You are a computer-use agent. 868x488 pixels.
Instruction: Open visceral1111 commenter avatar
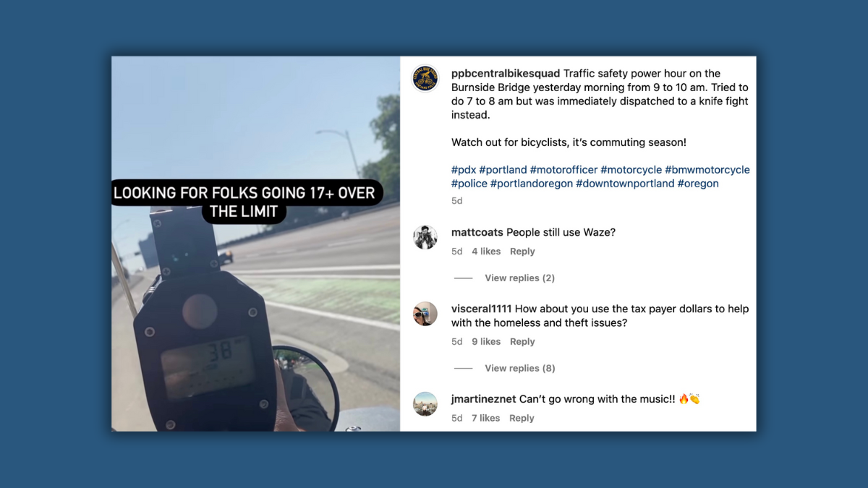[x=425, y=314]
